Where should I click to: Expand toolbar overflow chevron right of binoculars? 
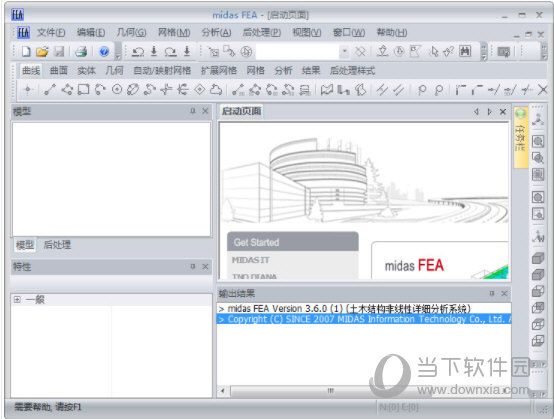484,52
